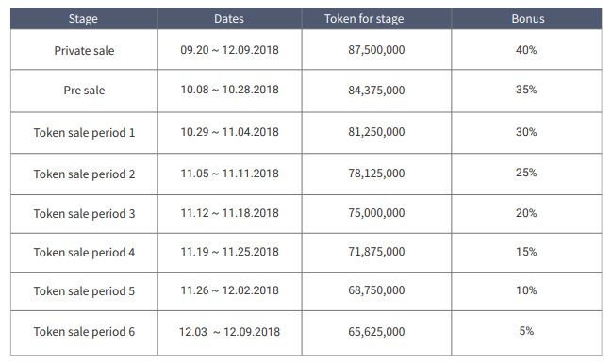This screenshot has height=364, width=612.
Task: Select the 65,625,000 token amount cell
Action: pos(376,333)
